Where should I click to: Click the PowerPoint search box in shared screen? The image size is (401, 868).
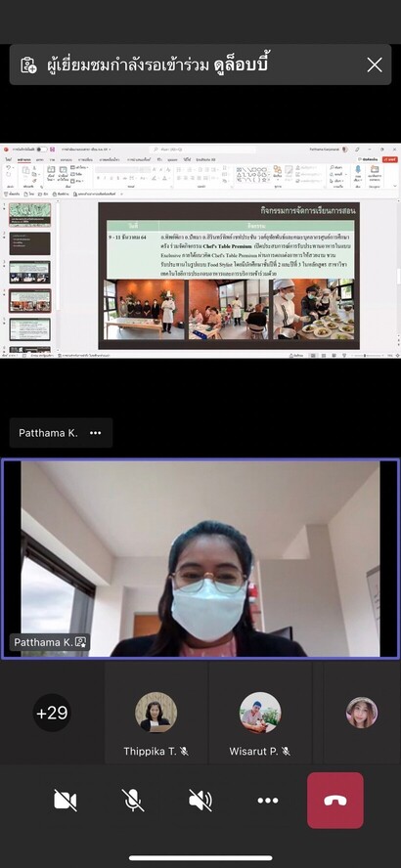[202, 150]
